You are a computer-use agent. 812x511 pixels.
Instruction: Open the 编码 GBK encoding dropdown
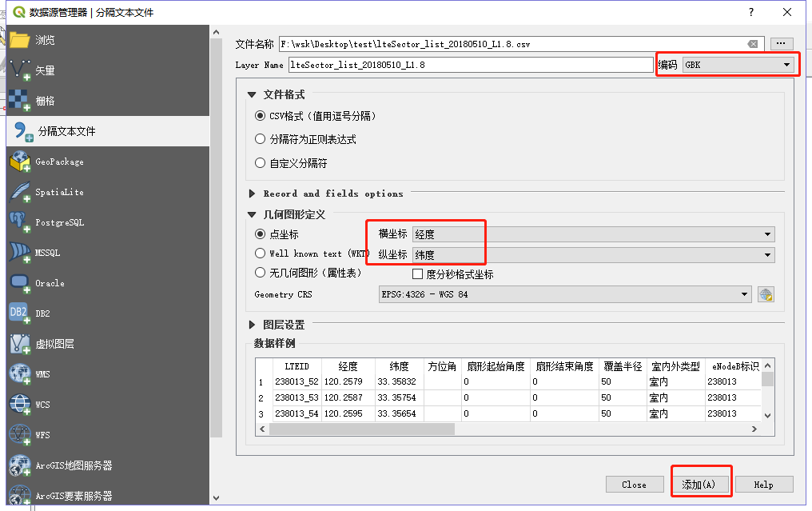(x=738, y=65)
